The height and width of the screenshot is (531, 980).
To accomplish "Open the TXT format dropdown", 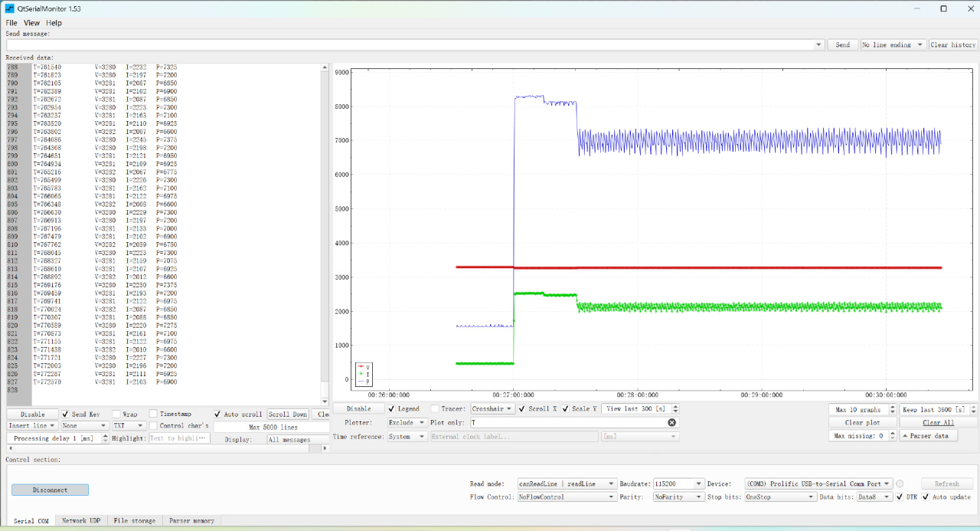I will (129, 425).
